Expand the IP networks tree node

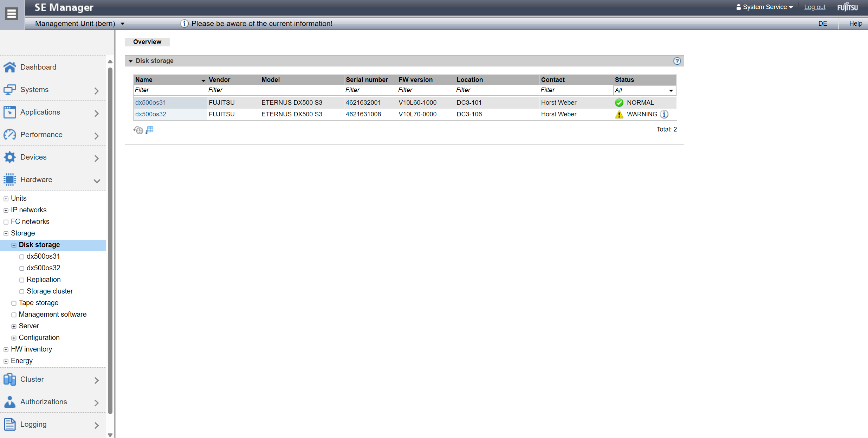[6, 210]
